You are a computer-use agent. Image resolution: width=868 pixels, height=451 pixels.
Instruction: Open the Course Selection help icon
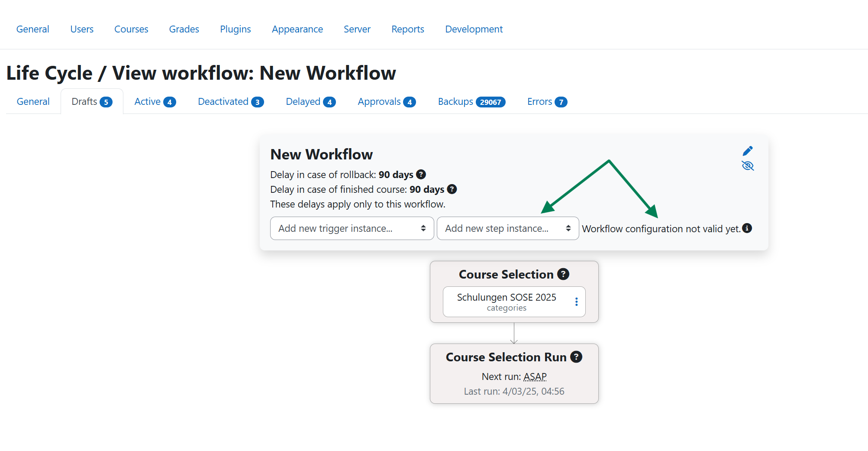tap(563, 274)
